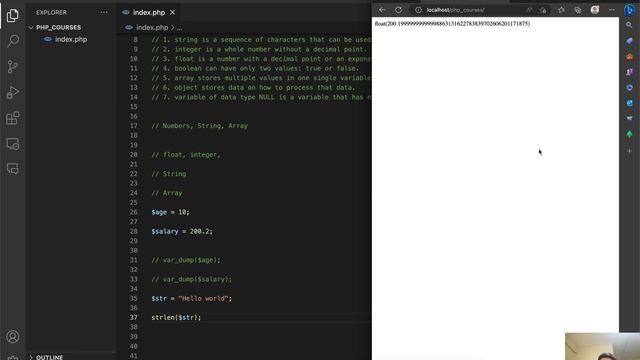
Task: Open the browser profile avatar
Action: [595, 10]
